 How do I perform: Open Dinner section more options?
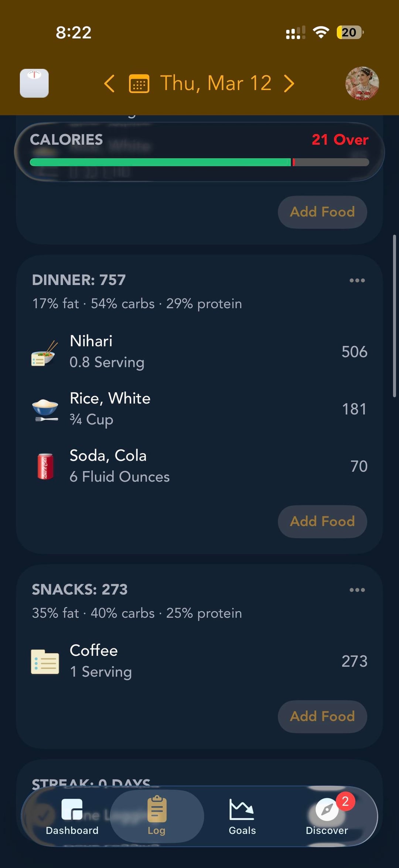[x=357, y=280]
